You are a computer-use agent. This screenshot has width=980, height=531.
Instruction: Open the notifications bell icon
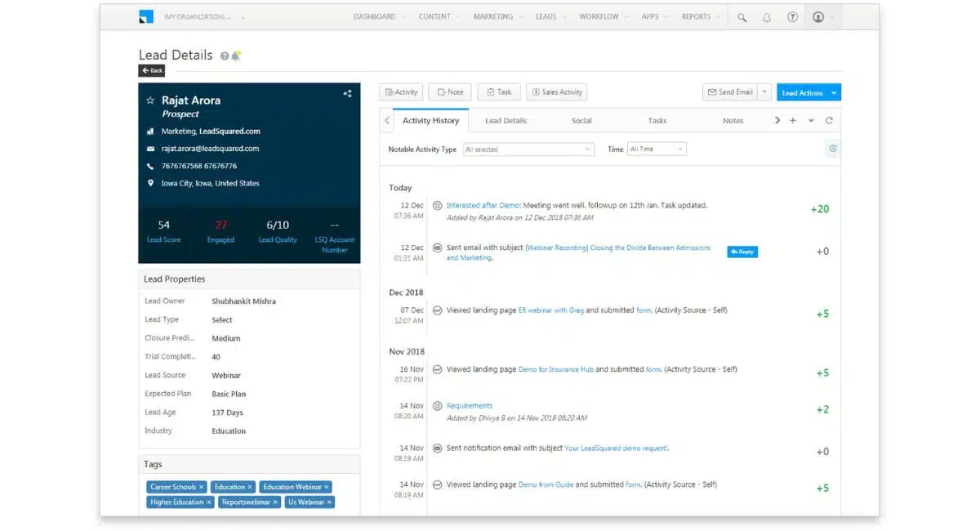tap(767, 17)
